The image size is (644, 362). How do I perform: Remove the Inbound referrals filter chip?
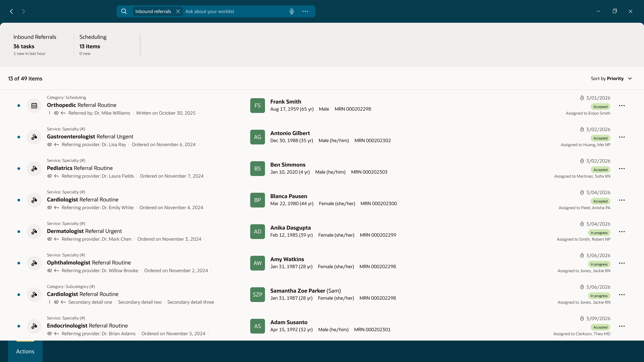(178, 11)
